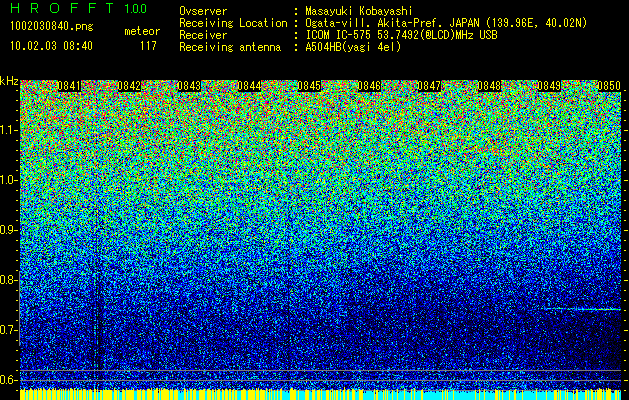The height and width of the screenshot is (400, 629).
Task: Click the bright meteor echo line near 0849
Action: point(582,309)
